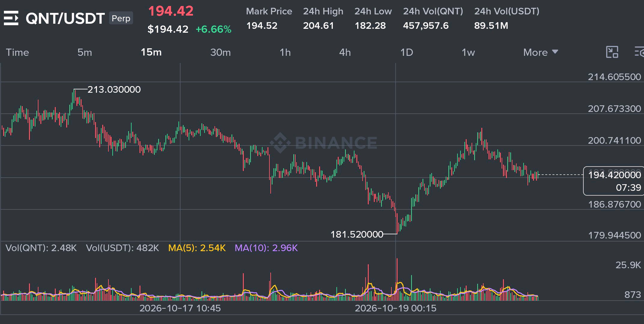The image size is (644, 324).
Task: Click the 2026-10-19 00:15 time label
Action: pos(396,308)
